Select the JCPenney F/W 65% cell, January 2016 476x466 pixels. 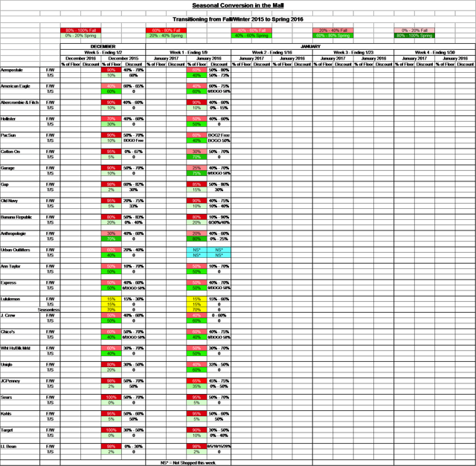[196, 381]
